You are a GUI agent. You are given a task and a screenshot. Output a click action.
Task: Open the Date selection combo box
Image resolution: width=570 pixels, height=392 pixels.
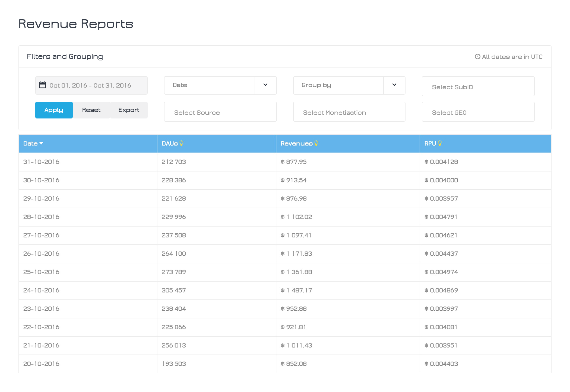point(210,85)
